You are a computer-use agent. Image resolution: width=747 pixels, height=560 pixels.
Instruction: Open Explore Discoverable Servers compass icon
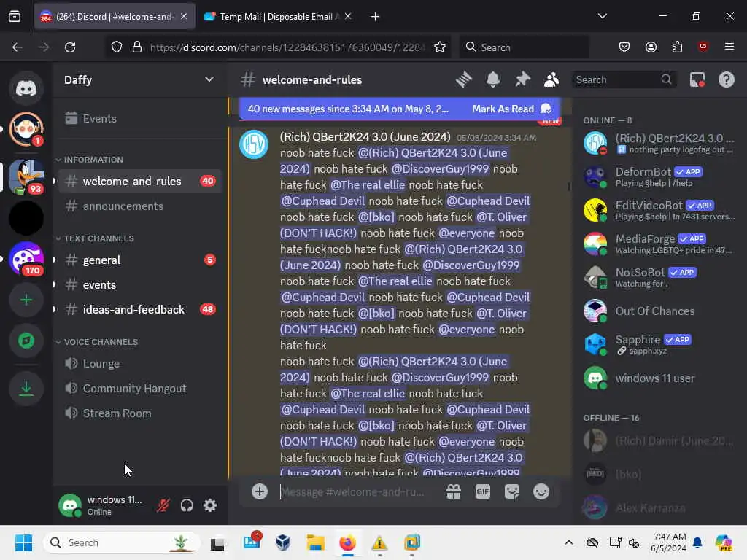coord(26,341)
